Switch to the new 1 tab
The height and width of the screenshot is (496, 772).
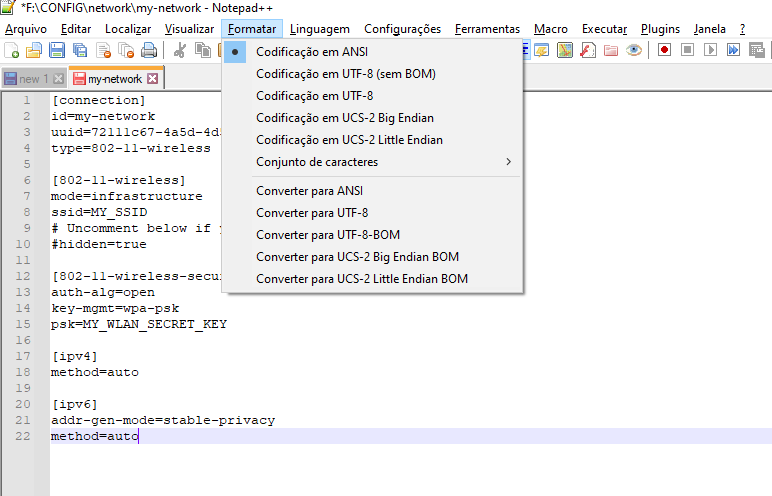pyautogui.click(x=33, y=79)
